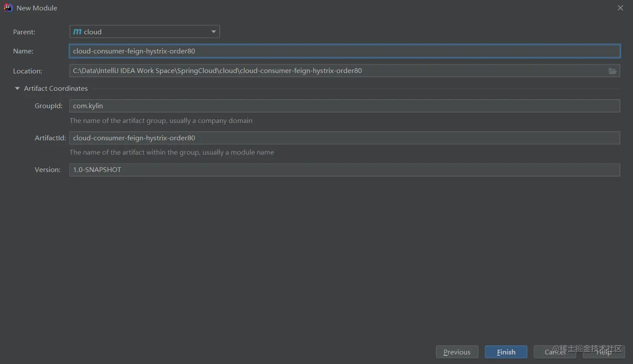Click the Maven 'm' icon beside cloud

pos(77,32)
